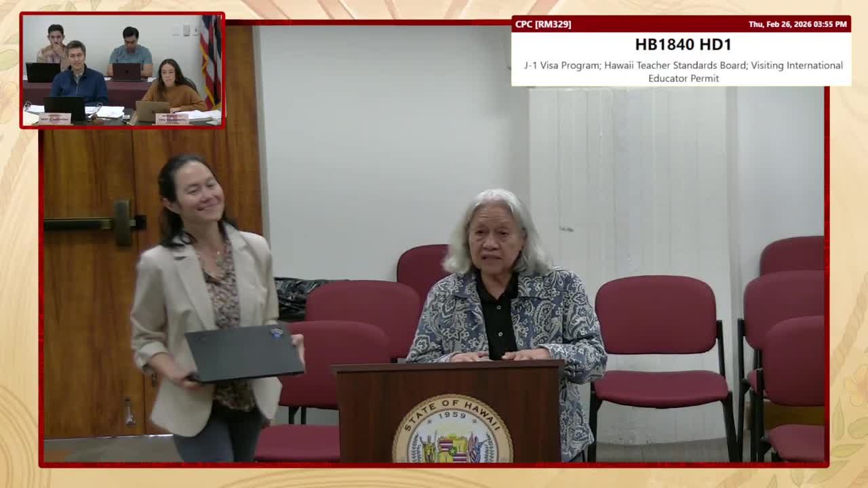The height and width of the screenshot is (488, 868).
Task: Click the Thu, Feb 26, 2026 03:55 PM timestamp
Action: [x=797, y=24]
